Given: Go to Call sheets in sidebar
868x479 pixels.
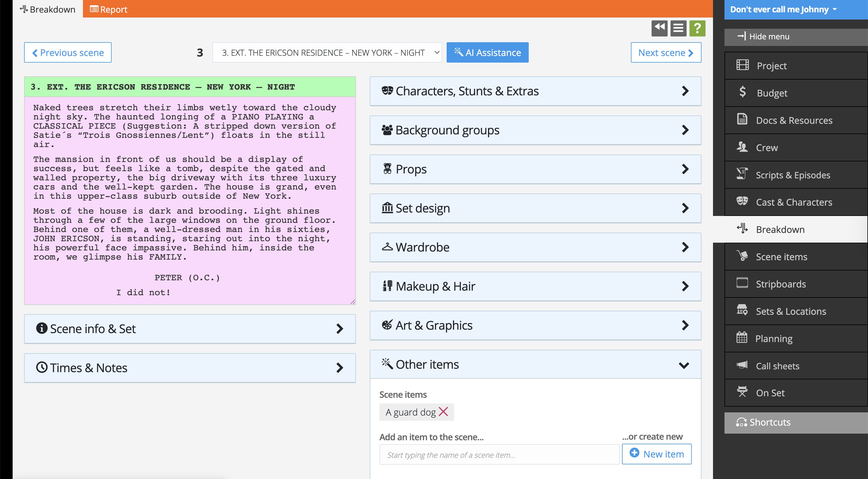Looking at the screenshot, I should pos(777,366).
